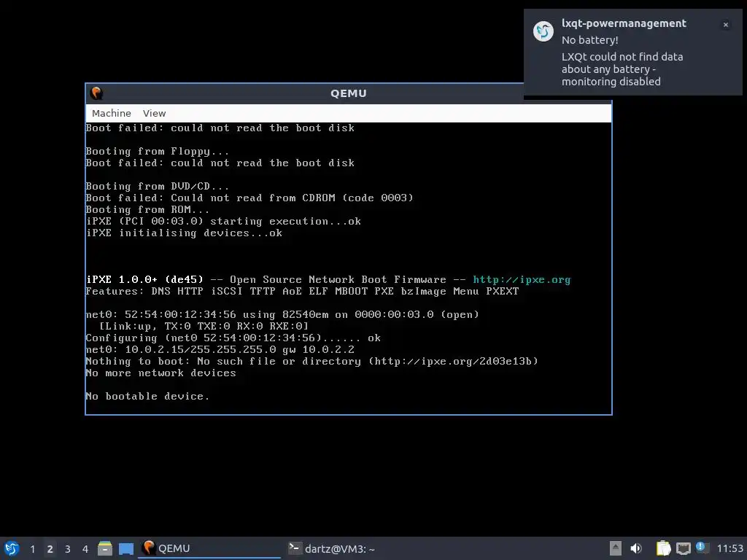Click the removable media eject tray icon
The image size is (747, 560).
[616, 548]
